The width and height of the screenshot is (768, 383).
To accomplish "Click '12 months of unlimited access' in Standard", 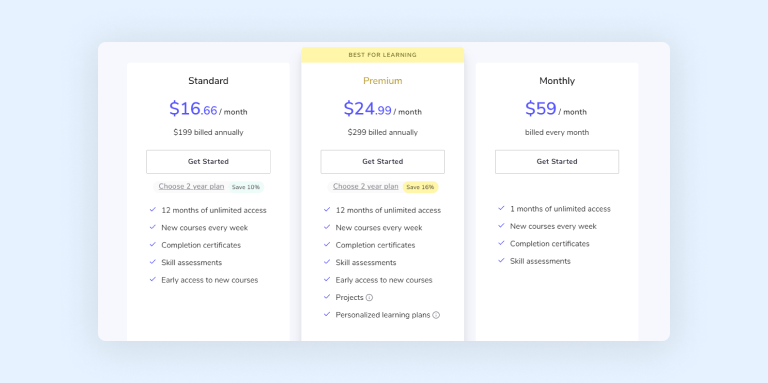I will pyautogui.click(x=214, y=210).
